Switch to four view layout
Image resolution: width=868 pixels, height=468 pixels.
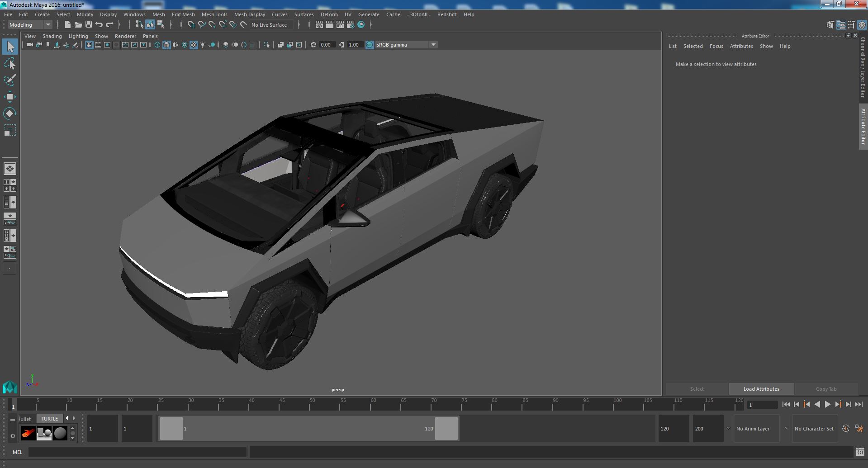[10, 185]
